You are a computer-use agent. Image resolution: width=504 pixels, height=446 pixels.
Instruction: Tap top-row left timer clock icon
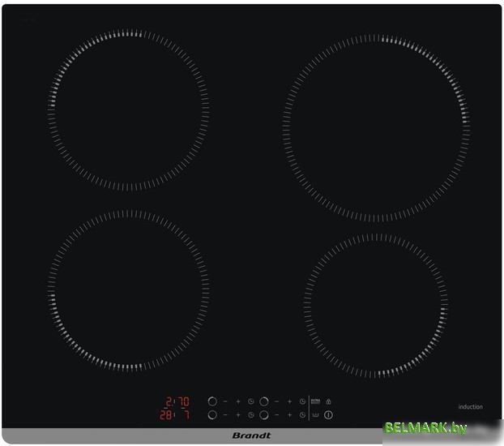(251, 401)
